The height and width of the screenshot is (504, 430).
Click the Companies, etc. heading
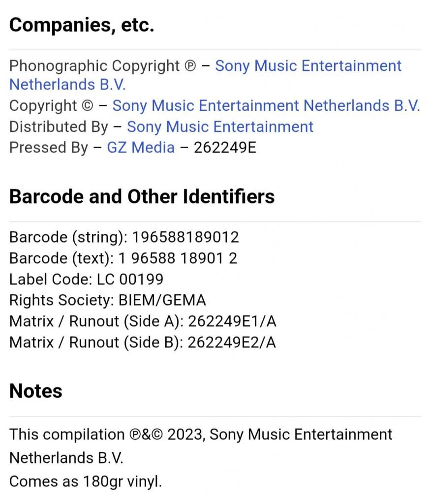[82, 25]
